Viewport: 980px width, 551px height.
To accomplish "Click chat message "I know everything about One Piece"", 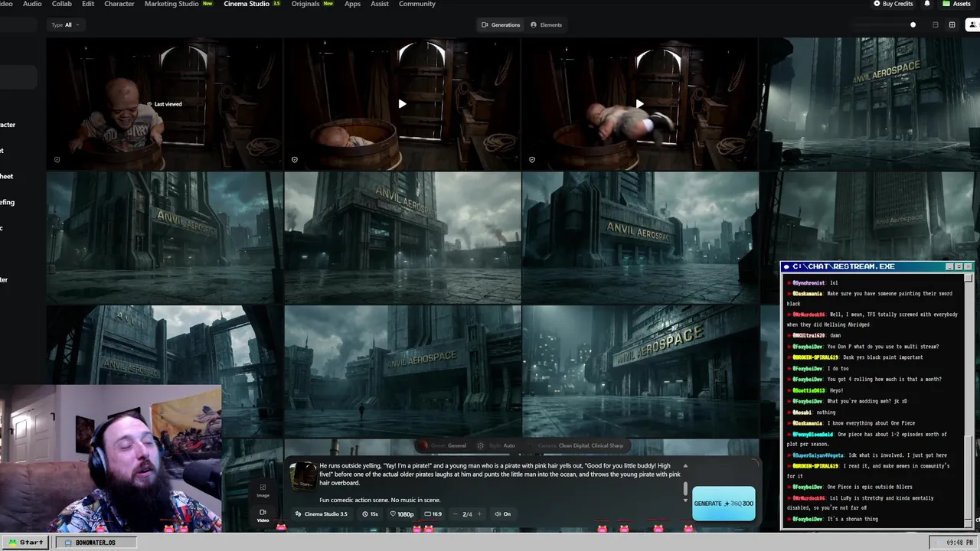I will (871, 423).
